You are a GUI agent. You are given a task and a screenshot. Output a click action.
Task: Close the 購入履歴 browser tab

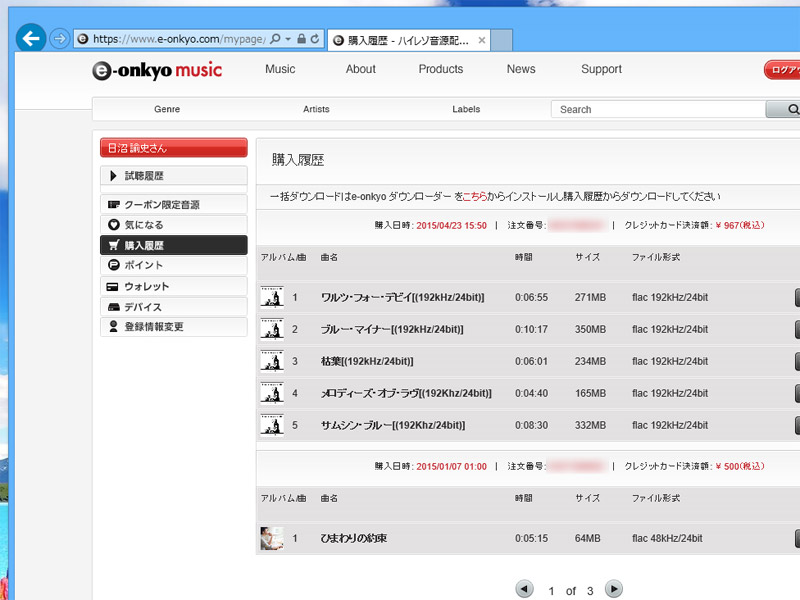[481, 40]
